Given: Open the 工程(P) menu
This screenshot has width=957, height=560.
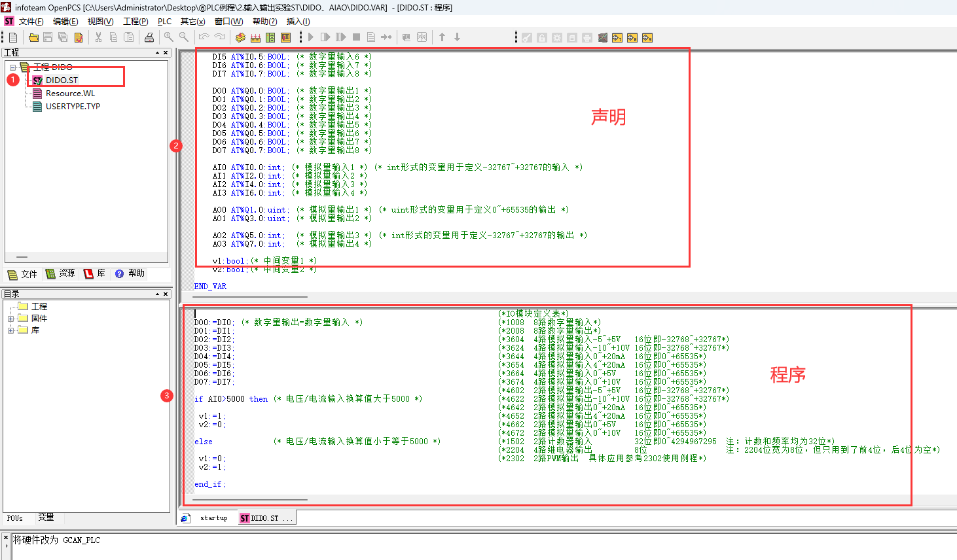Looking at the screenshot, I should pyautogui.click(x=135, y=22).
